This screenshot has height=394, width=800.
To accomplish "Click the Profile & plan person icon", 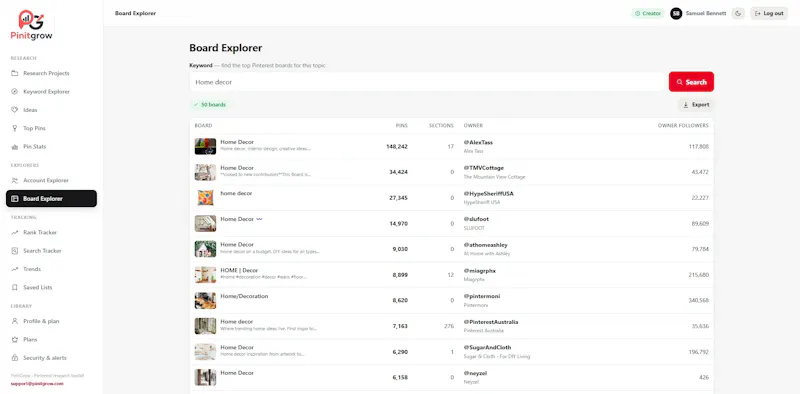I will tap(14, 321).
